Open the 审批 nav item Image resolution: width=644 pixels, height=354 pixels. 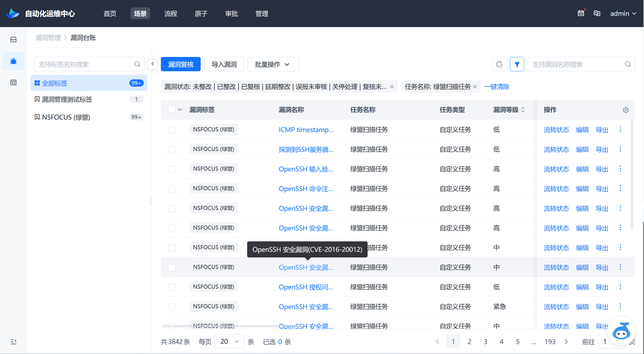click(x=232, y=14)
